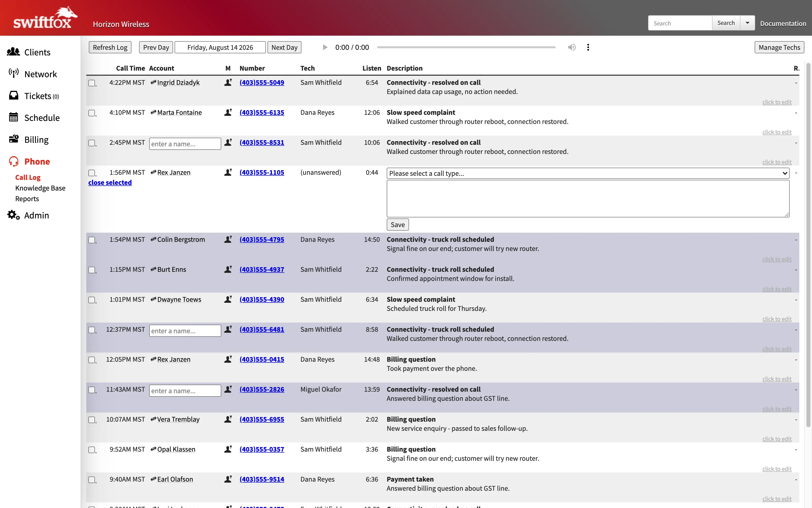Viewport: 812px width, 508px height.
Task: Open audio player more options menu
Action: point(588,47)
